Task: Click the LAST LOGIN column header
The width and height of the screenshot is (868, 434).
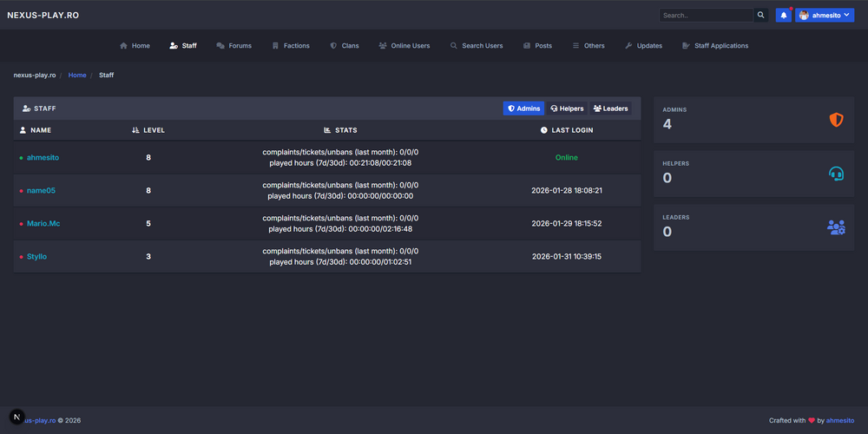Action: [567, 130]
